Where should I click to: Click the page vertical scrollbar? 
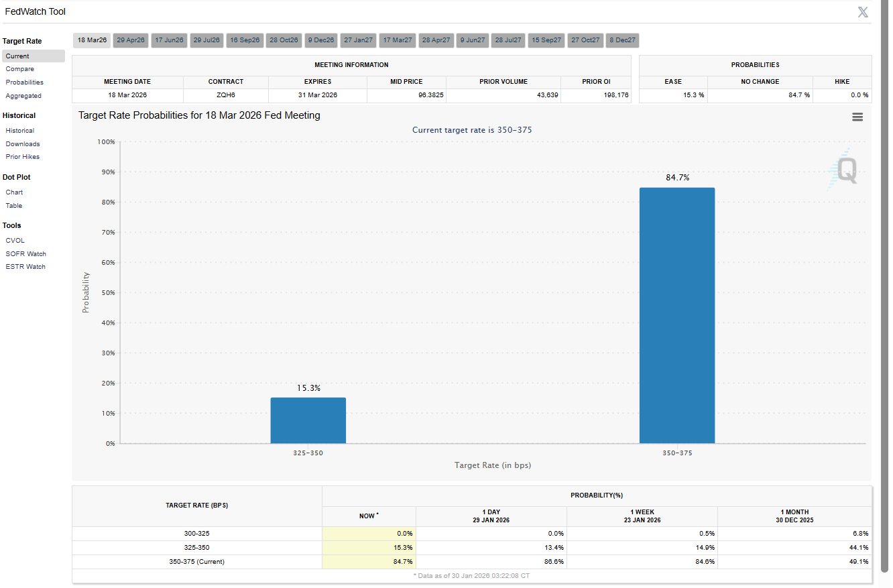tap(884, 268)
